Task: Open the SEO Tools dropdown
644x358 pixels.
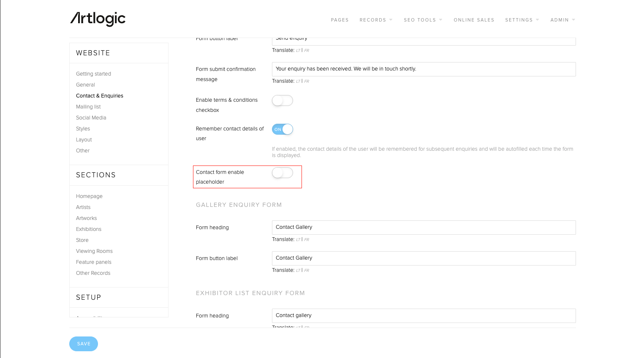Action: 422,20
